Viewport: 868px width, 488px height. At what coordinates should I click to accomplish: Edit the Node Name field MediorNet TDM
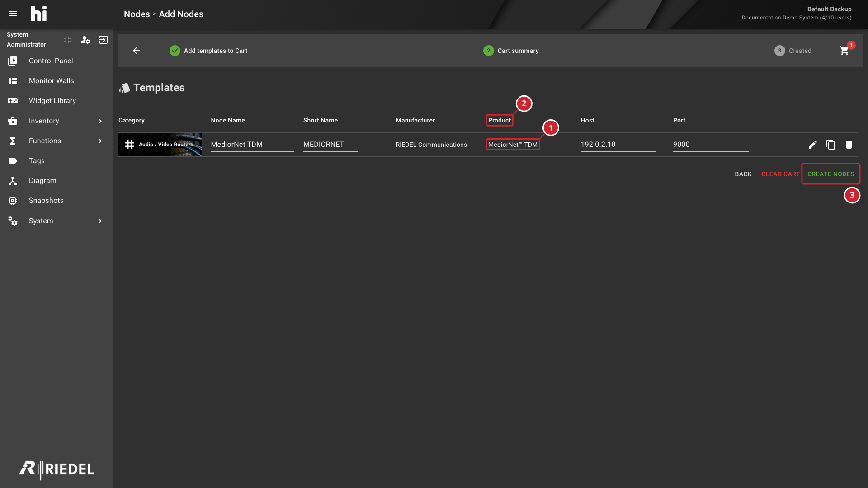point(252,145)
